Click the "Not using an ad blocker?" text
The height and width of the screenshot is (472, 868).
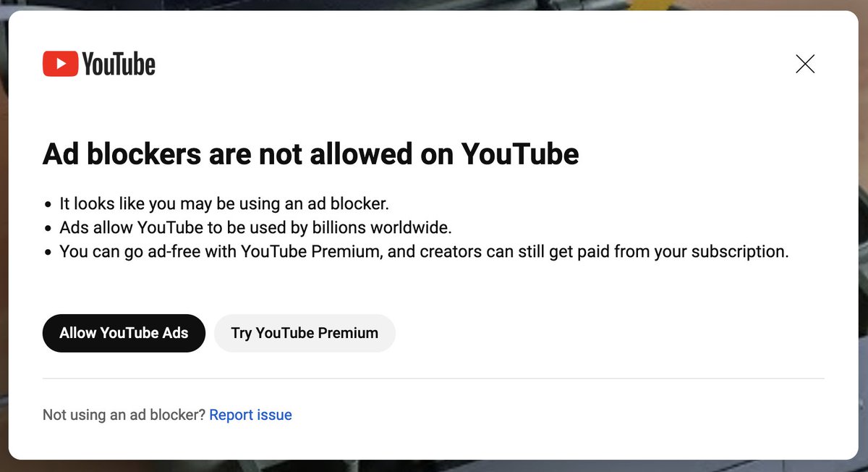[124, 415]
